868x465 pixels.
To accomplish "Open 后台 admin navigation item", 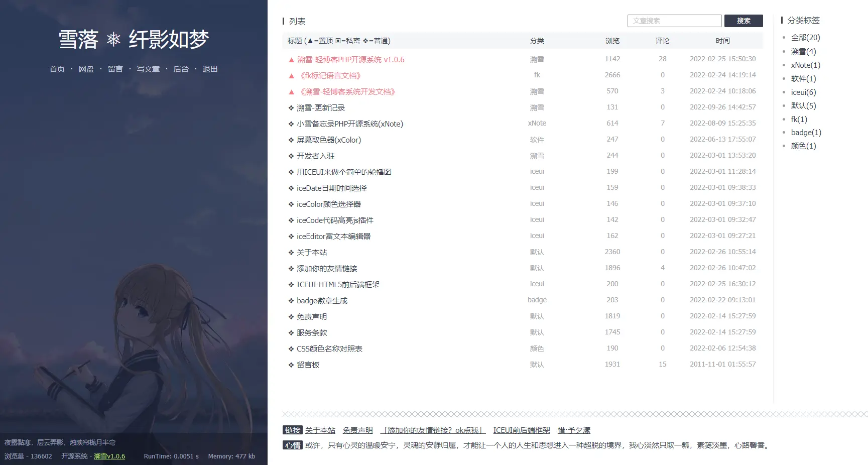I will pyautogui.click(x=181, y=69).
